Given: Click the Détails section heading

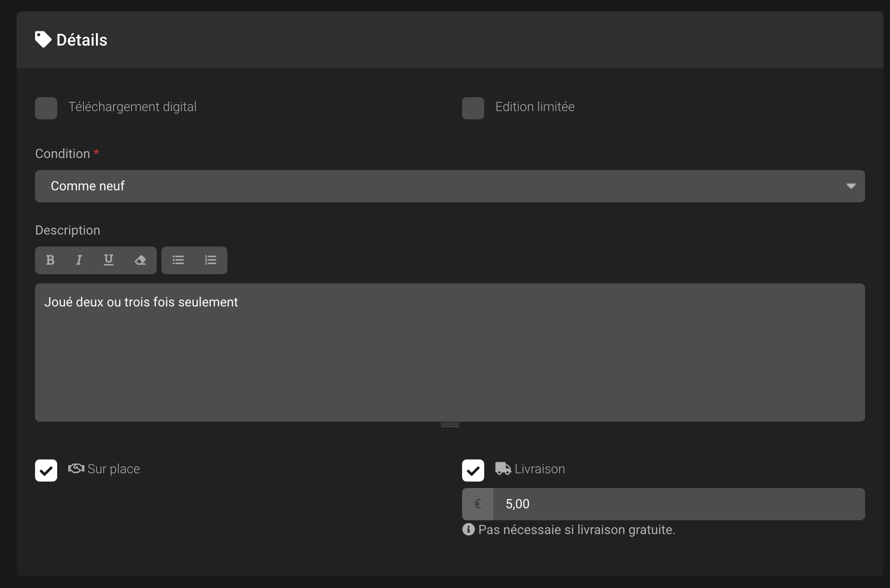Looking at the screenshot, I should point(82,40).
